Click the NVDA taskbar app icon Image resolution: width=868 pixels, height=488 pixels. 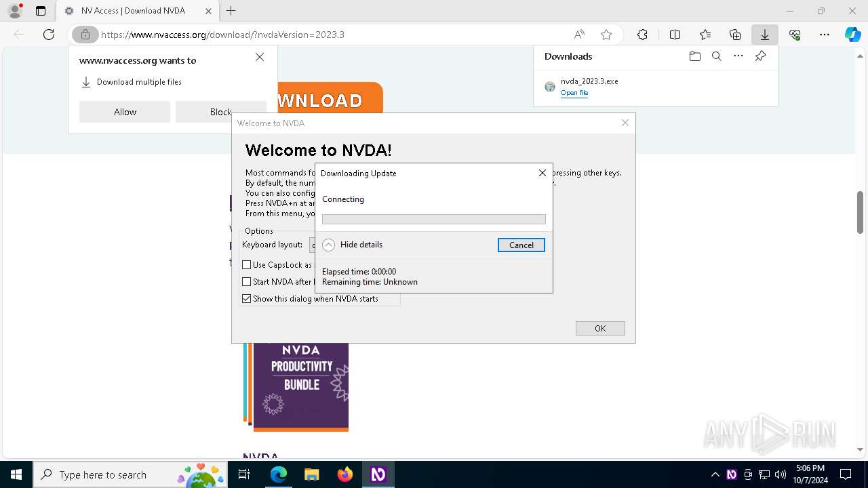point(378,474)
